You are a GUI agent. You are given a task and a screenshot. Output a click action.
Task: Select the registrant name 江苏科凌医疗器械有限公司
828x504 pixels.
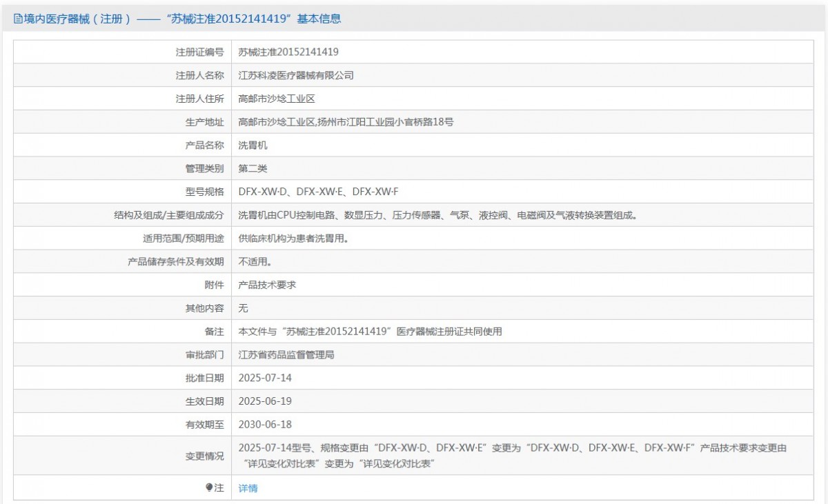pyautogui.click(x=295, y=75)
